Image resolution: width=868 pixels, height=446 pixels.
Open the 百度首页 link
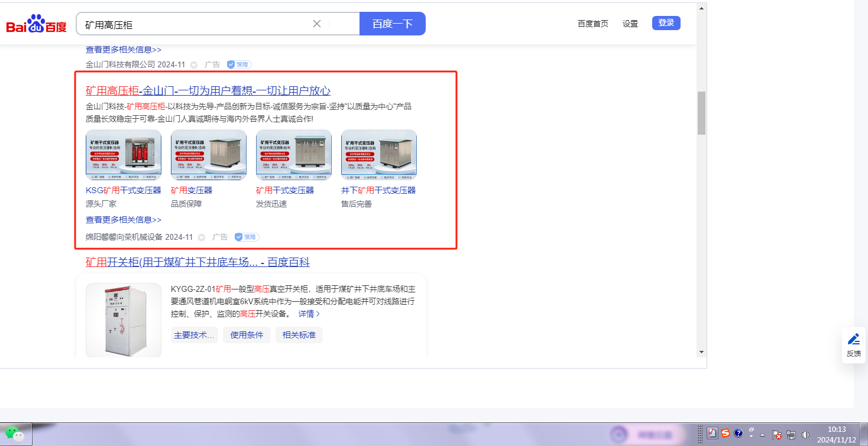[593, 24]
